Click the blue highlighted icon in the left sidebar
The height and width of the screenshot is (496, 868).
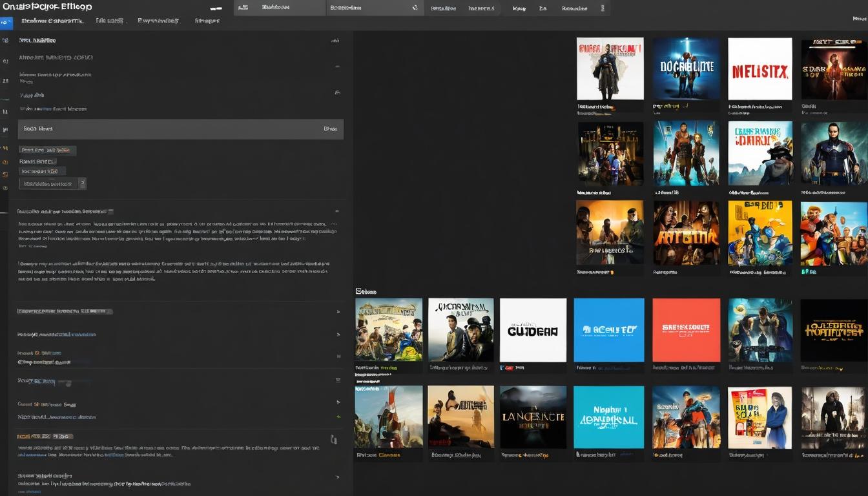point(5,23)
